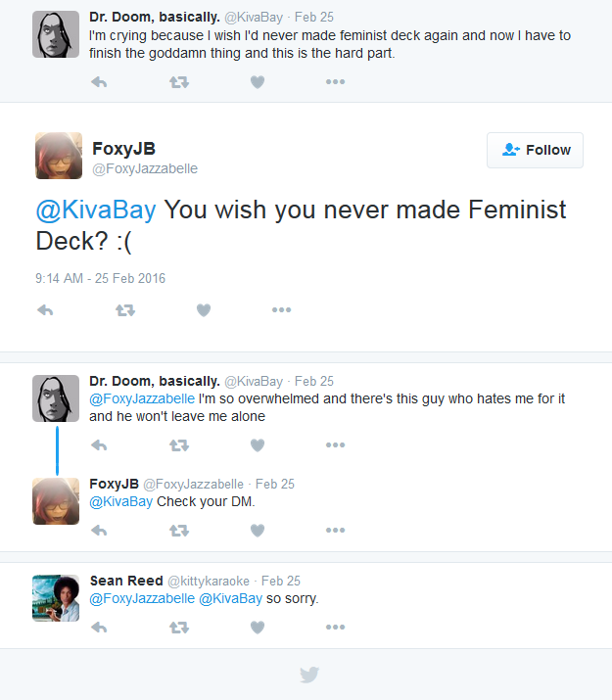Reply to the top Dr. Doom tweet

[98, 82]
